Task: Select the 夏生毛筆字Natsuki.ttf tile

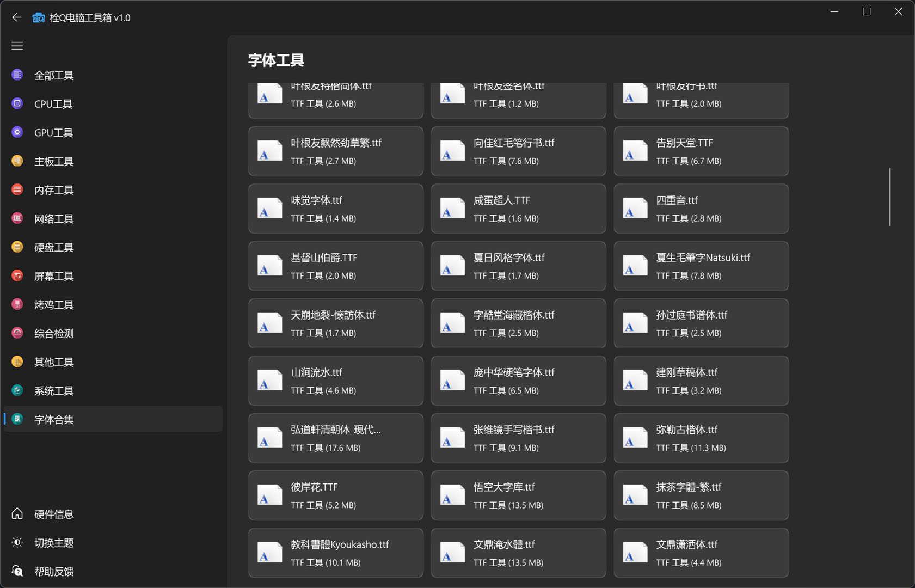Action: (x=701, y=266)
